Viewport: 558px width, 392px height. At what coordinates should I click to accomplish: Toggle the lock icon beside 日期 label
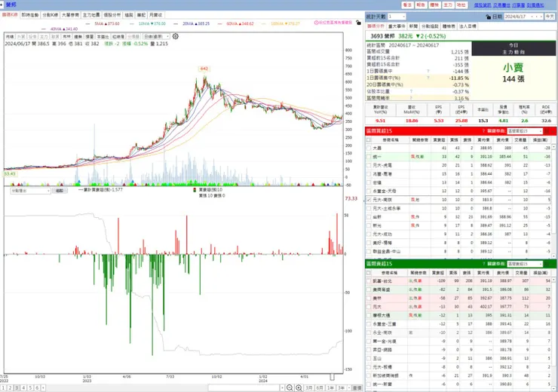click(489, 17)
